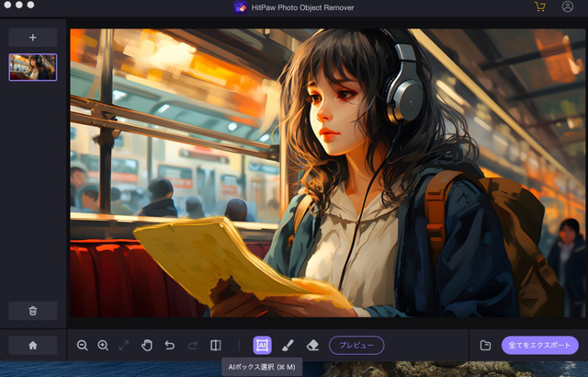Select the eraser tool
Image resolution: width=588 pixels, height=377 pixels.
click(x=312, y=345)
